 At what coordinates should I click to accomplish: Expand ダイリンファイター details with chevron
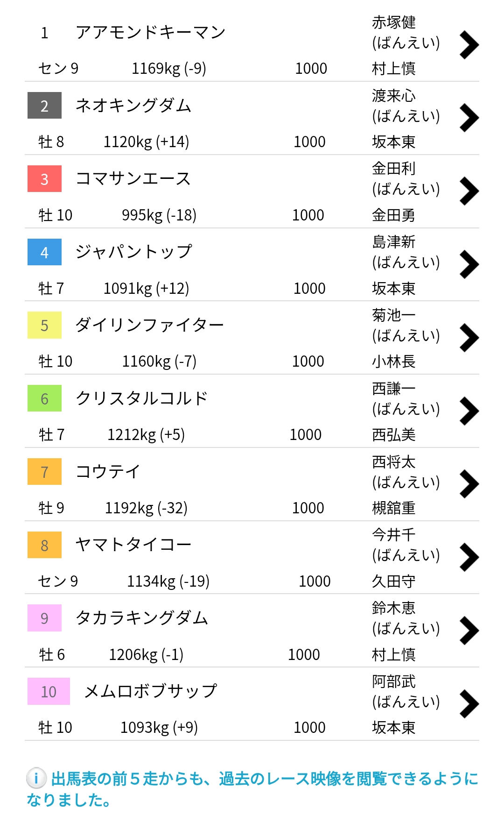469,337
